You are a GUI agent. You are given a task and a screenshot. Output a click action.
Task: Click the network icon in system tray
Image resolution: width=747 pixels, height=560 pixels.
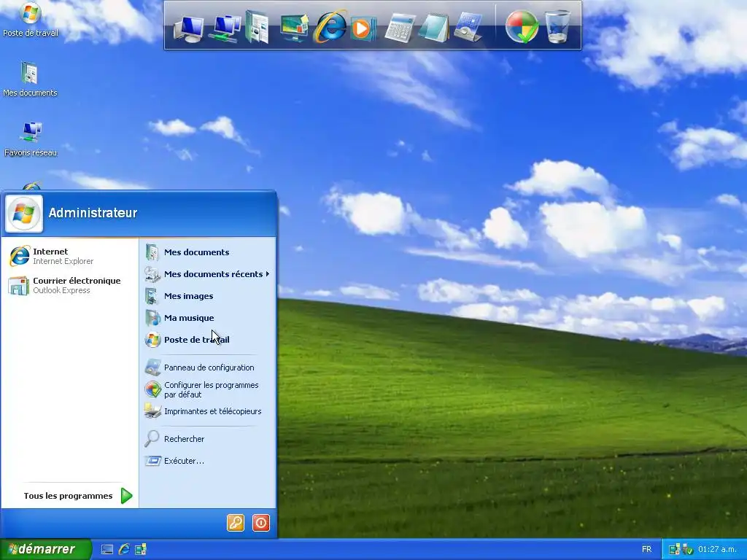(x=674, y=550)
